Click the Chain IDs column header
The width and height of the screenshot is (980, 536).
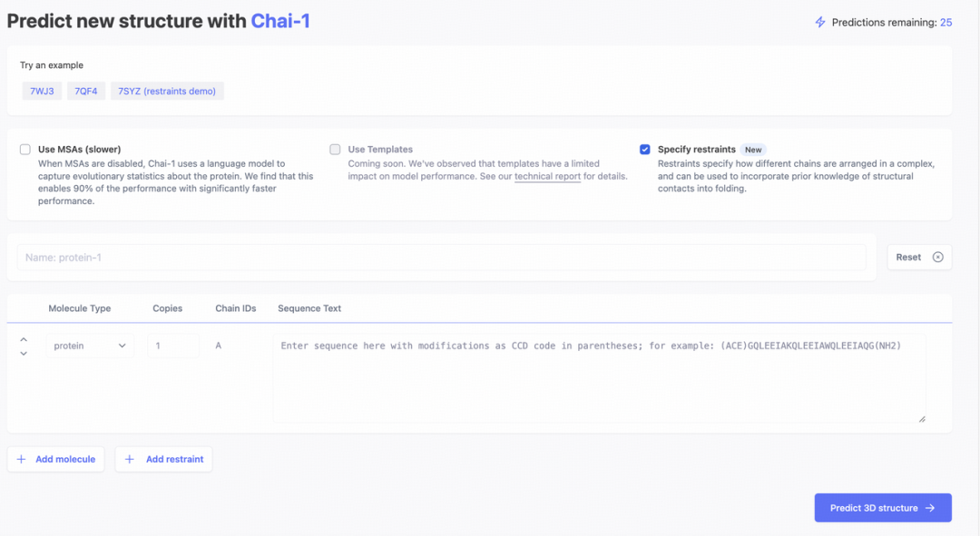(x=236, y=308)
